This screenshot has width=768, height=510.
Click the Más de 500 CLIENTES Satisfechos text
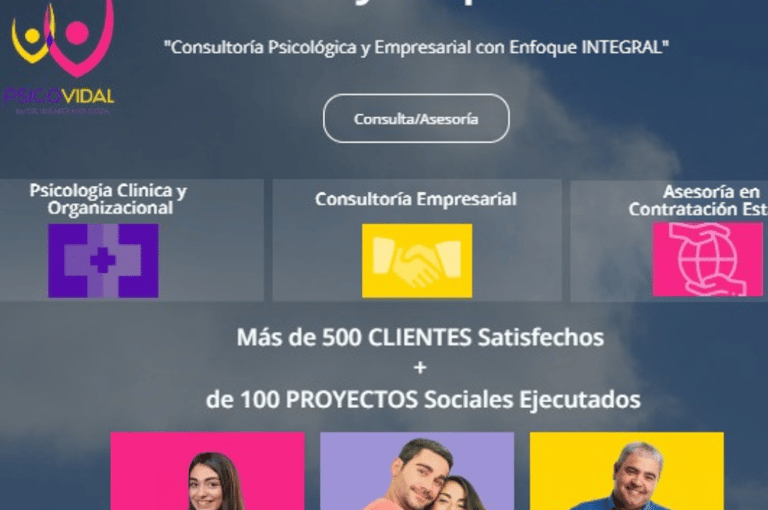(420, 337)
